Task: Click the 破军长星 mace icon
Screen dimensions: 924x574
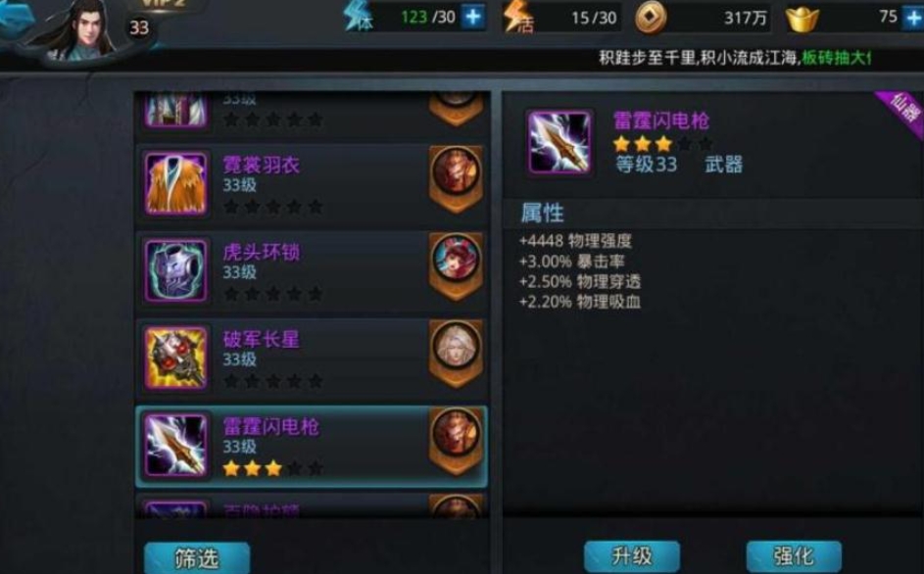Action: 176,358
